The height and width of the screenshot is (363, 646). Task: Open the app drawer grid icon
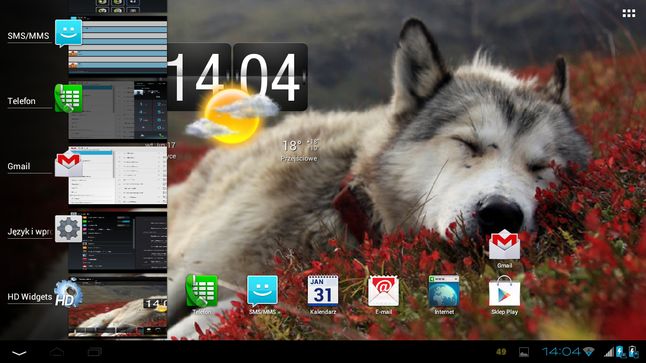point(629,14)
